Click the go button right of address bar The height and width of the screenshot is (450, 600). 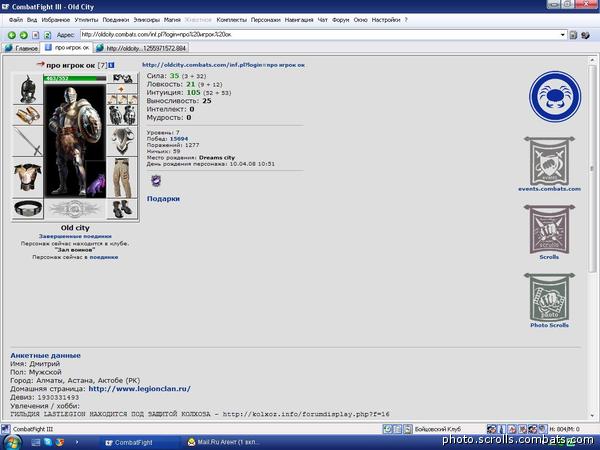[x=573, y=35]
